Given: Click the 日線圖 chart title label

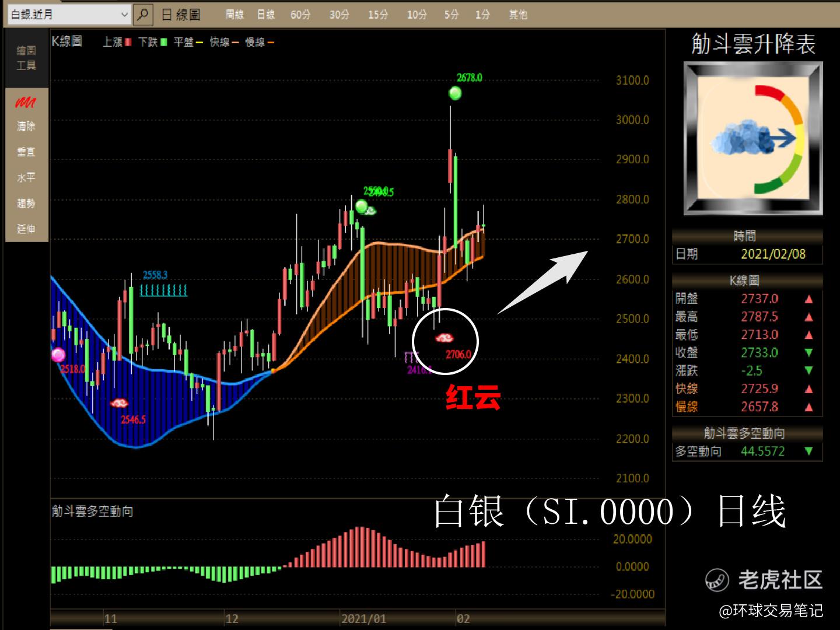Looking at the screenshot, I should point(181,15).
